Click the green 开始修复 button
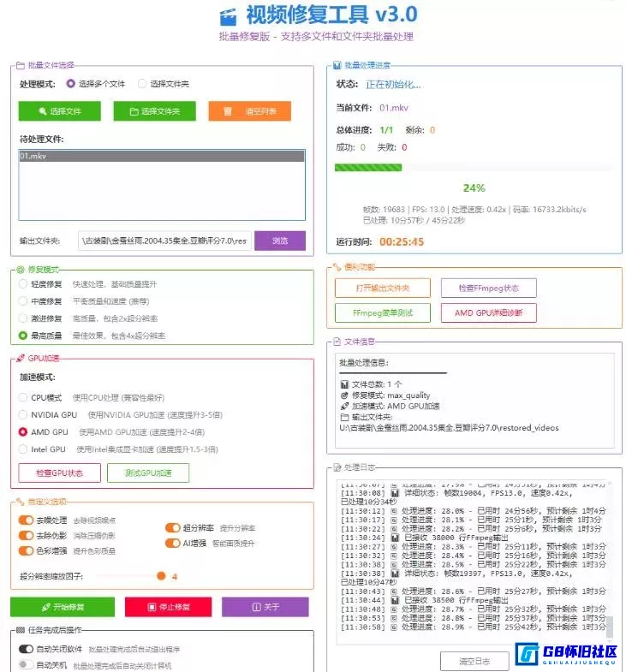This screenshot has height=672, width=626. (63, 607)
